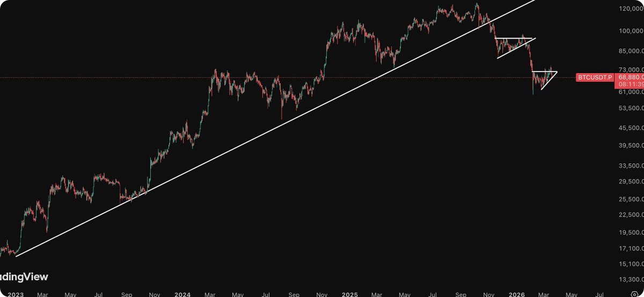Click the 22,500 price axis label

coord(631,215)
